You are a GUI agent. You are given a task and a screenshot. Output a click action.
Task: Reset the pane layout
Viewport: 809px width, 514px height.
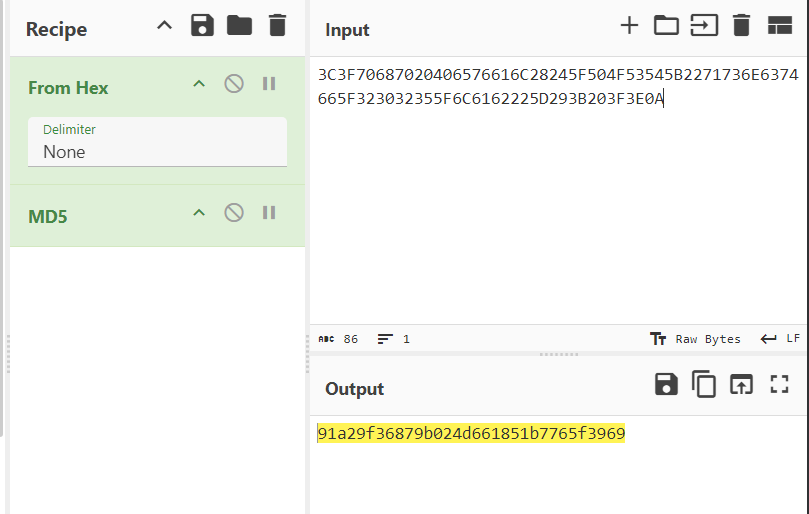click(x=779, y=26)
